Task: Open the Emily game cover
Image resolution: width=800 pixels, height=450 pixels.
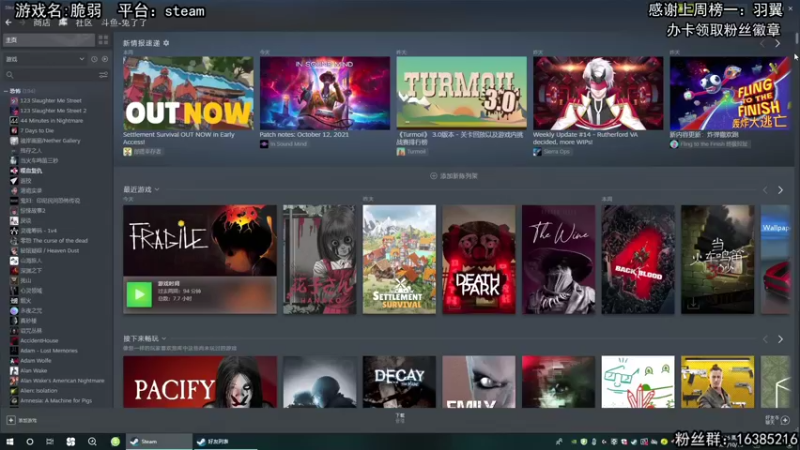Action: (479, 382)
